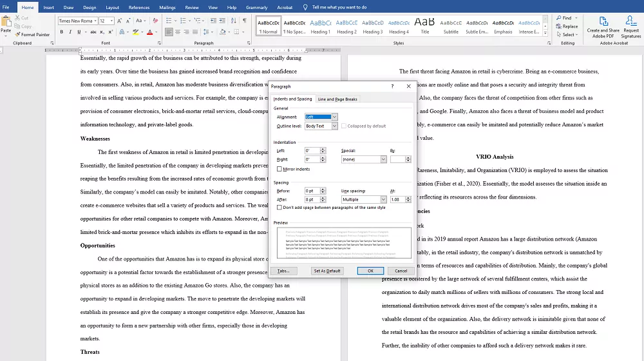The height and width of the screenshot is (361, 644).
Task: Apply Strikethrough formatting
Action: [93, 32]
